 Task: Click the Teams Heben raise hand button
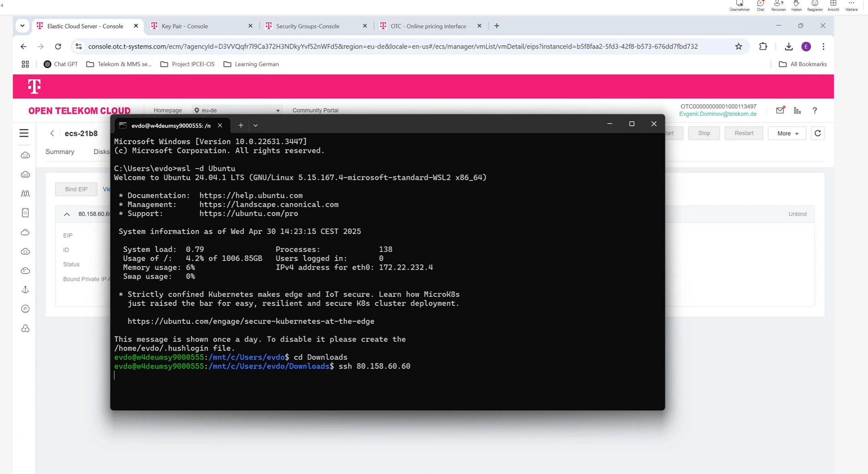coord(796,6)
